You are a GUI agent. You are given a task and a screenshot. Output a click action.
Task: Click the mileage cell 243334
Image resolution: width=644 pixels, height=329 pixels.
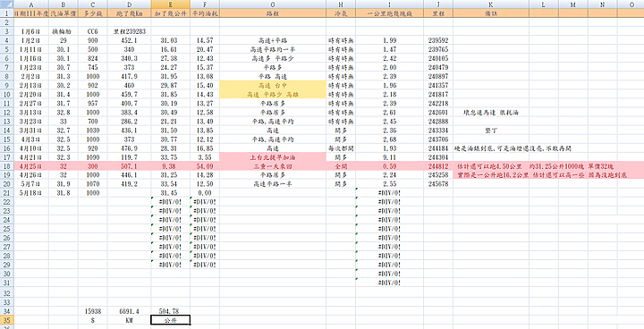pyautogui.click(x=438, y=131)
